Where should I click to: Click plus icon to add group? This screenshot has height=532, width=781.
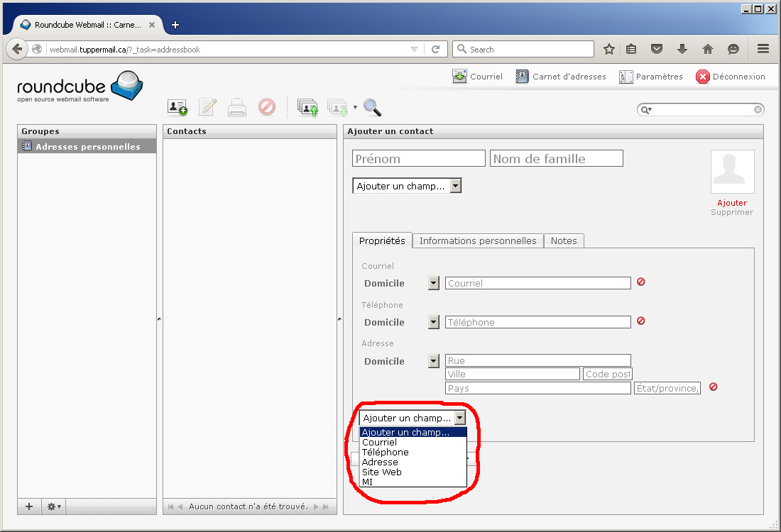click(29, 506)
